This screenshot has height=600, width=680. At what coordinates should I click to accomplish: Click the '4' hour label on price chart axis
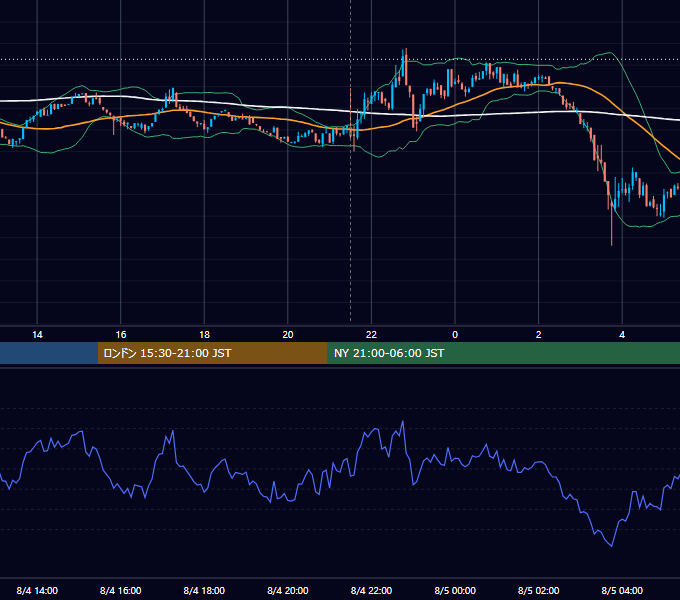pyautogui.click(x=622, y=335)
